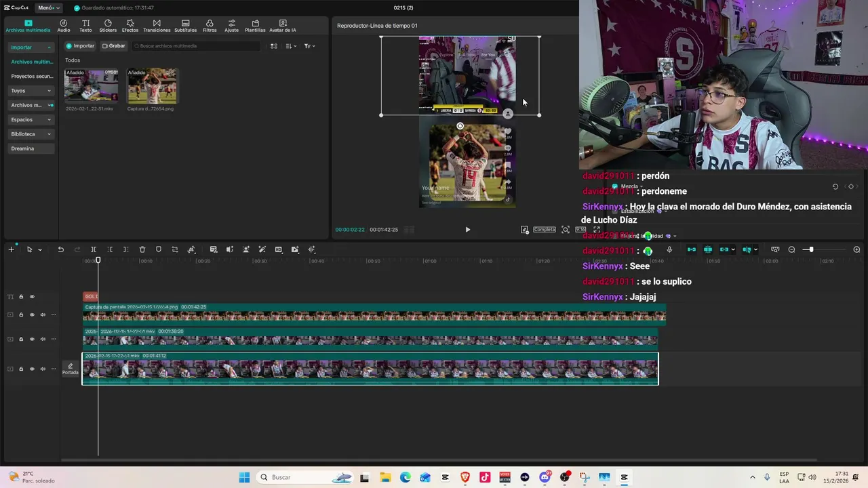Viewport: 868px width, 488px height.
Task: Open the media filter dropdown
Action: 309,46
